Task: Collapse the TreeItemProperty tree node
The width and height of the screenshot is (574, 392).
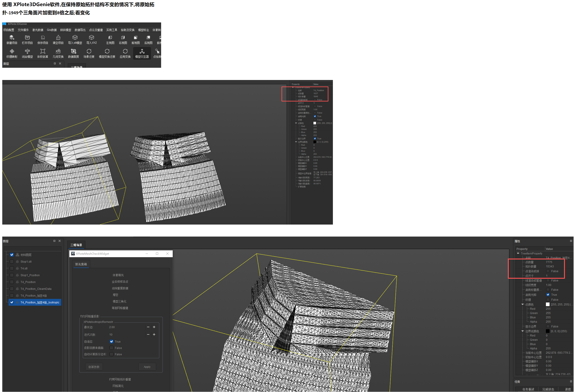Action: [x=518, y=253]
